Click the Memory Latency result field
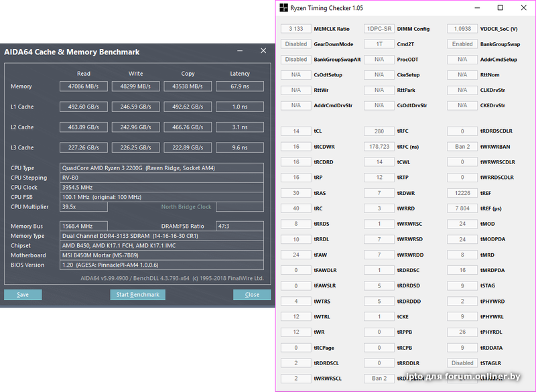Image resolution: width=536 pixels, height=392 pixels. [240, 86]
